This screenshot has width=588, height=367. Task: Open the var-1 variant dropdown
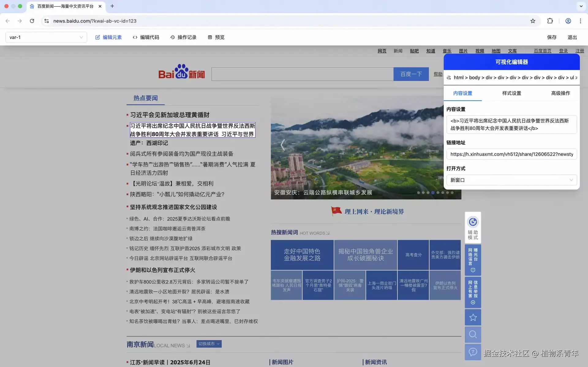[x=46, y=37]
